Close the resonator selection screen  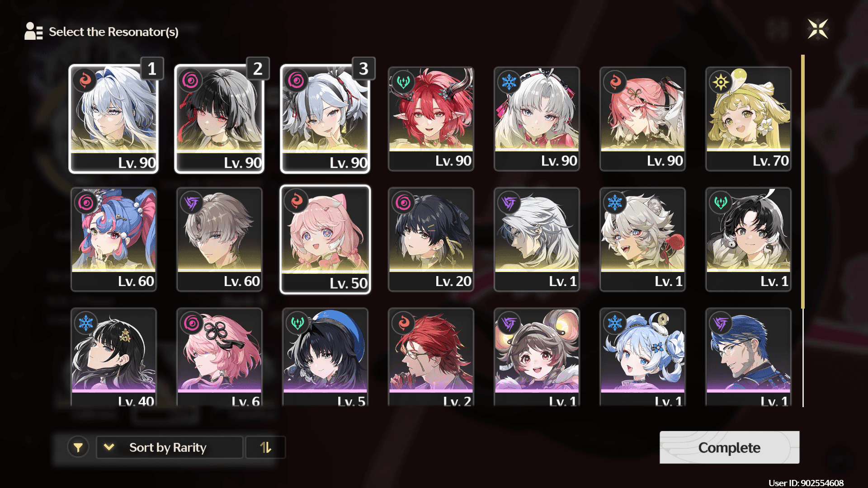point(818,29)
